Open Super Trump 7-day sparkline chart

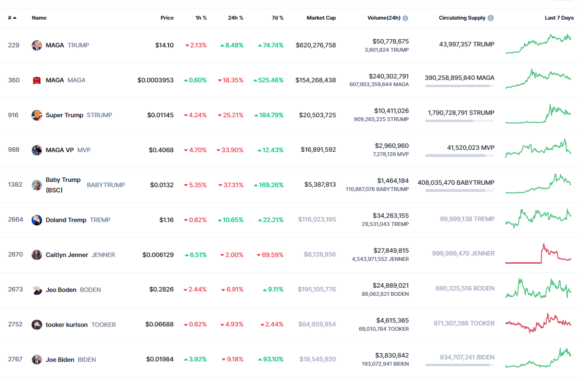[x=538, y=114]
